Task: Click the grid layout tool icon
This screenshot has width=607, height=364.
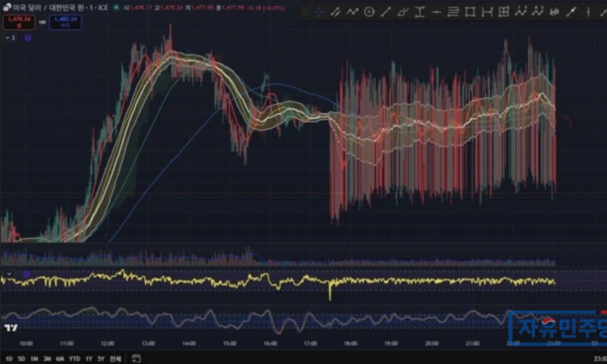Action: pos(504,11)
